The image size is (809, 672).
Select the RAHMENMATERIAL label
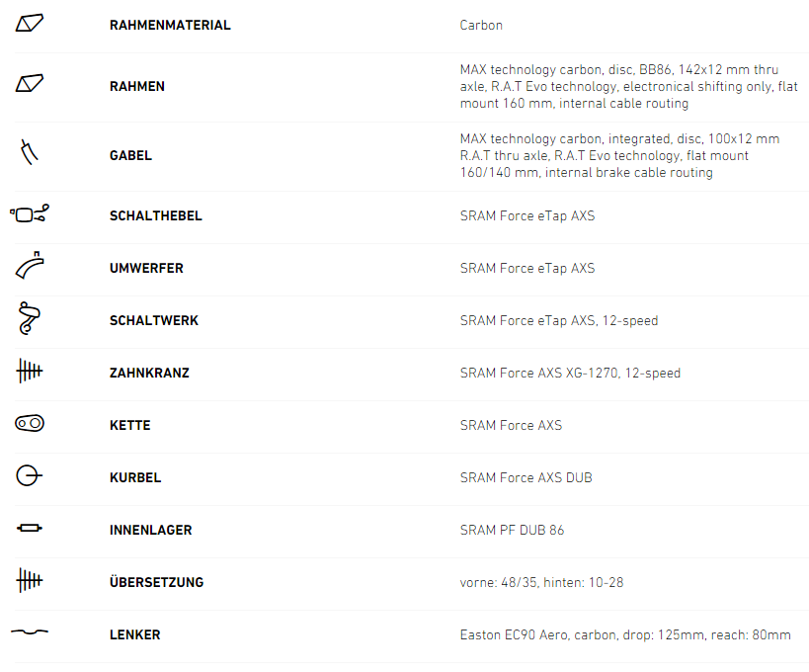pos(170,25)
